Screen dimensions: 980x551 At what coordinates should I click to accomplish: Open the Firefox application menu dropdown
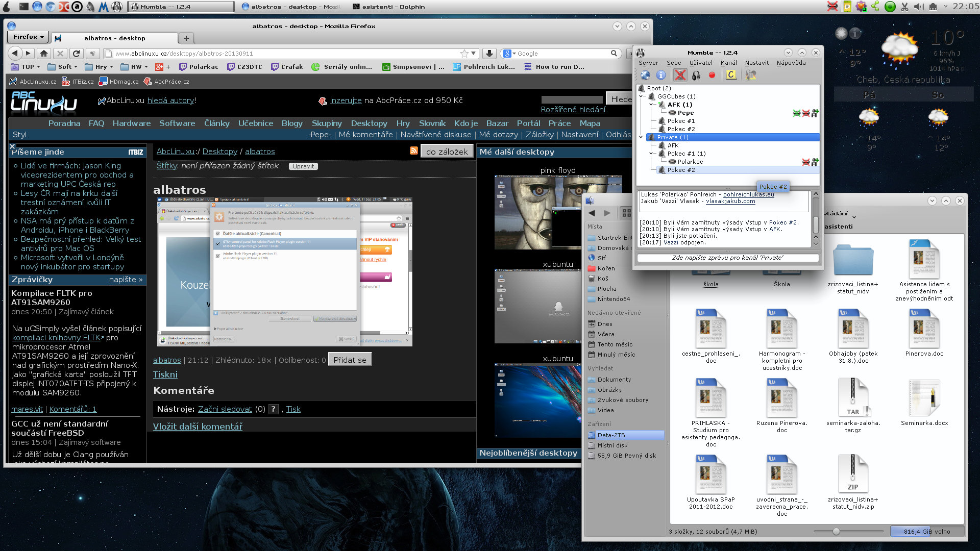[28, 37]
